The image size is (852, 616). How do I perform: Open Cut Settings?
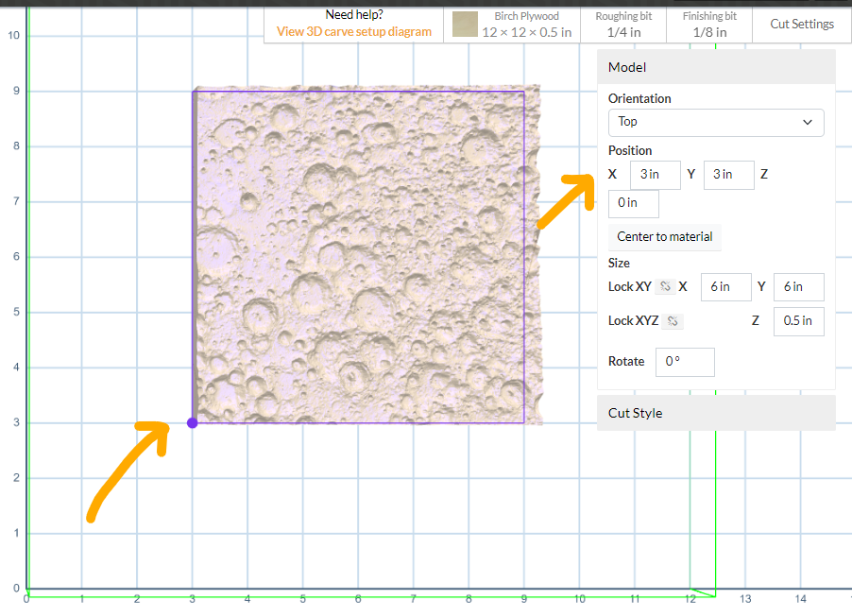[x=801, y=25]
